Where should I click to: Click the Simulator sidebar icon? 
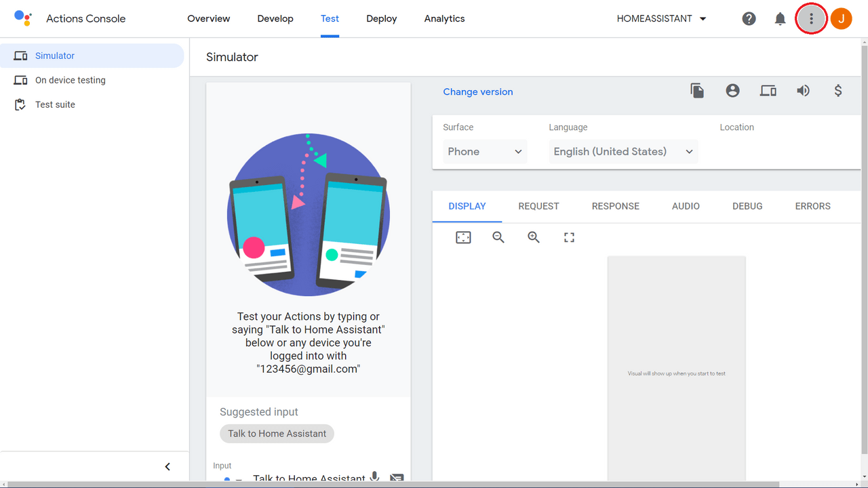coord(20,56)
